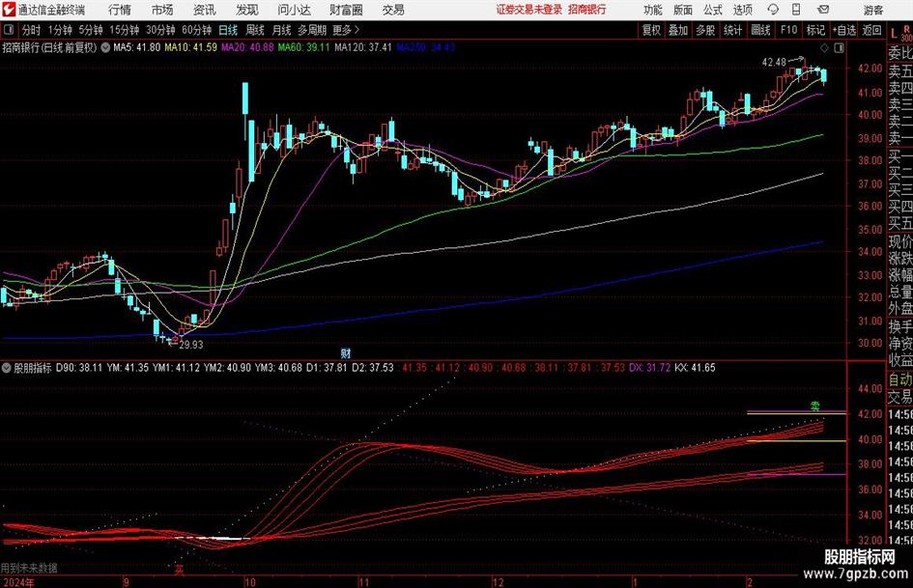Click the MA5: 41.80 indicator label
This screenshot has width=913, height=588.
tap(137, 47)
